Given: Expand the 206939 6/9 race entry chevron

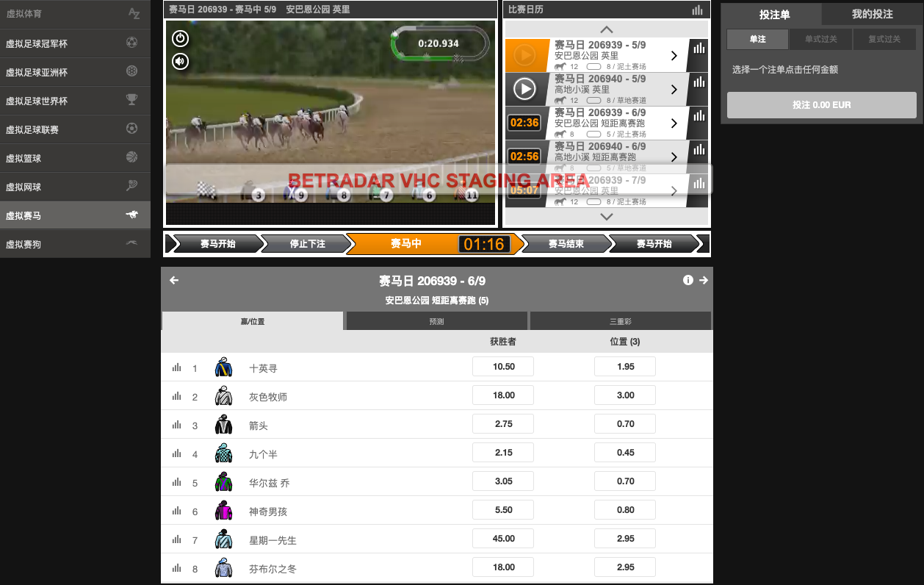Looking at the screenshot, I should pos(674,123).
